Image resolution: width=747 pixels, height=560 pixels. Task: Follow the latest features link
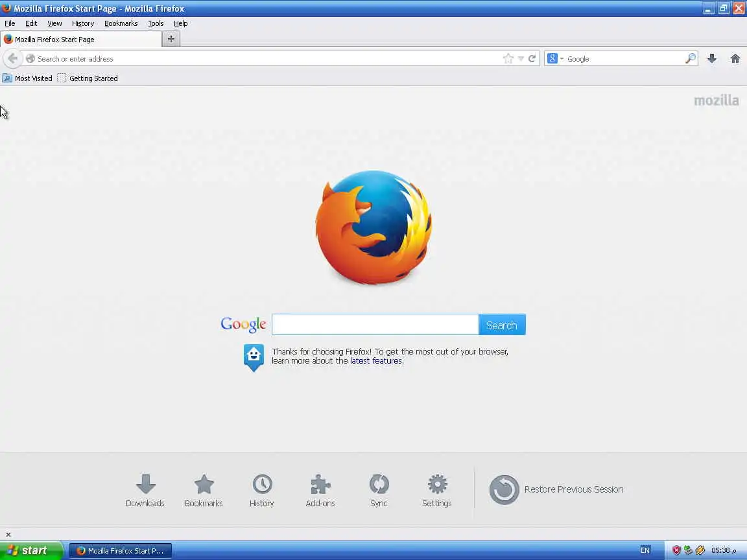pos(376,361)
